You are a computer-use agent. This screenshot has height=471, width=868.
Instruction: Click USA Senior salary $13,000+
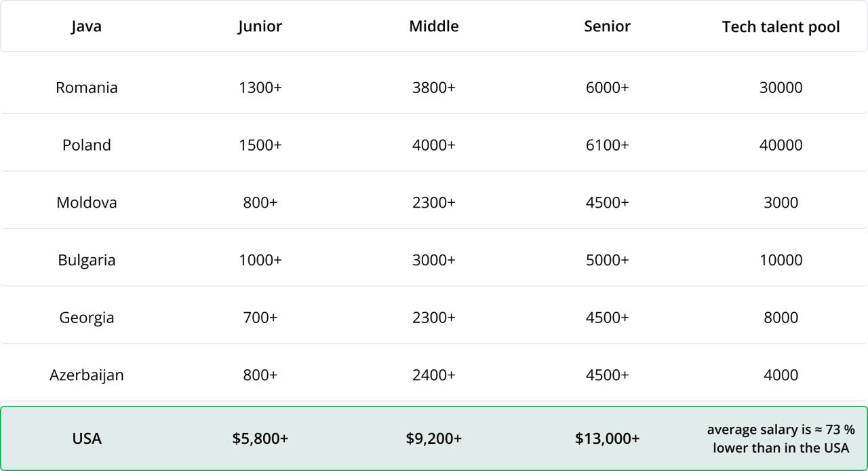(607, 438)
